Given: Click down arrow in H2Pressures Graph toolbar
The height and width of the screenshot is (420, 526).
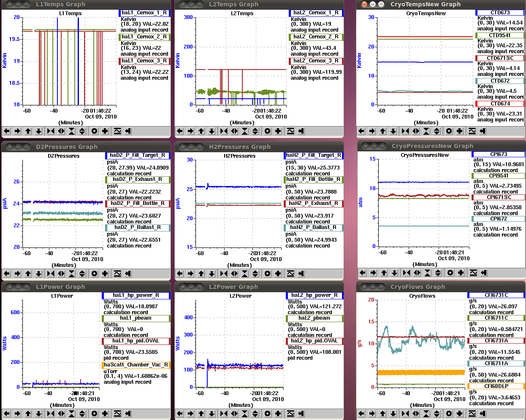Looking at the screenshot, I should coord(212,274).
